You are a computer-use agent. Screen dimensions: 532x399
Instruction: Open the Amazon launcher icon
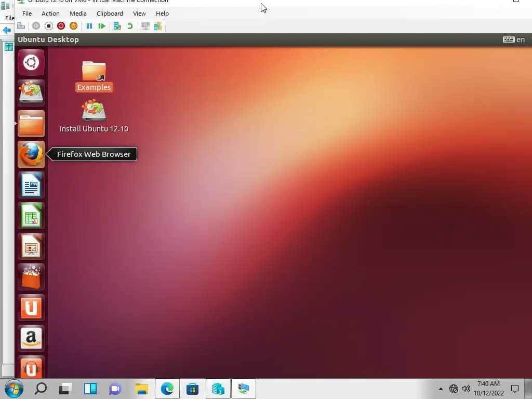coord(31,339)
